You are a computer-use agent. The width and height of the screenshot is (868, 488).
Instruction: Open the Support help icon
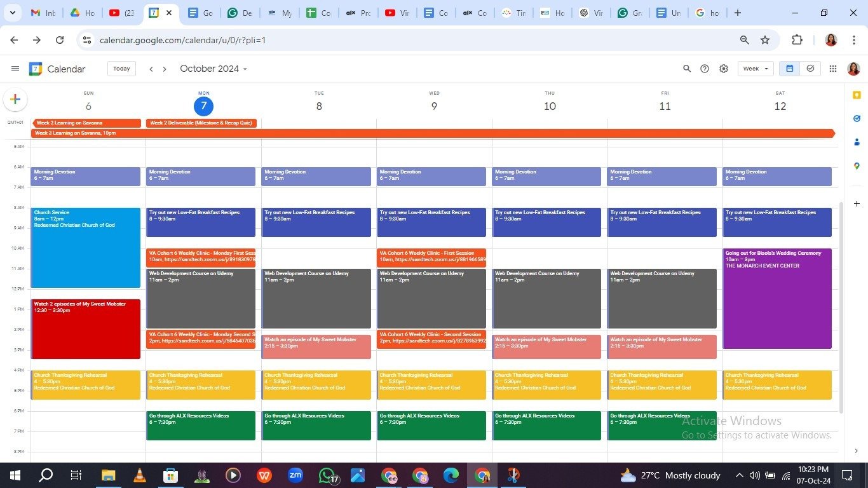[x=705, y=69]
